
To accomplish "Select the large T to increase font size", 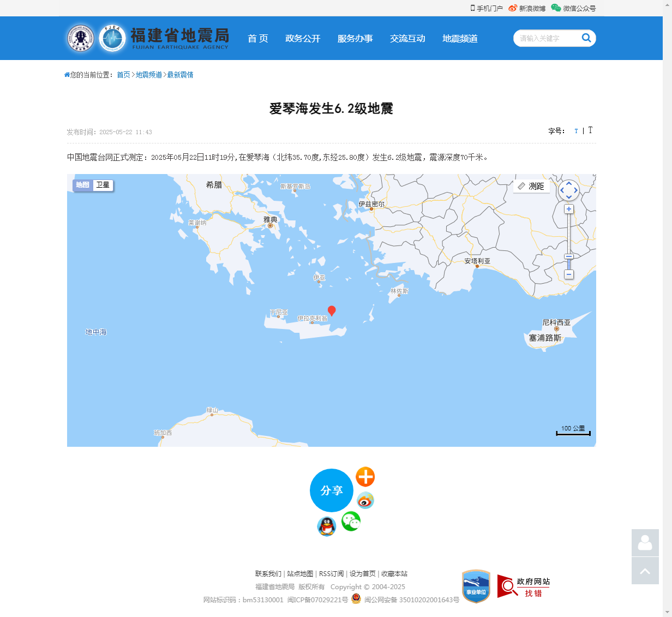I will 590,130.
